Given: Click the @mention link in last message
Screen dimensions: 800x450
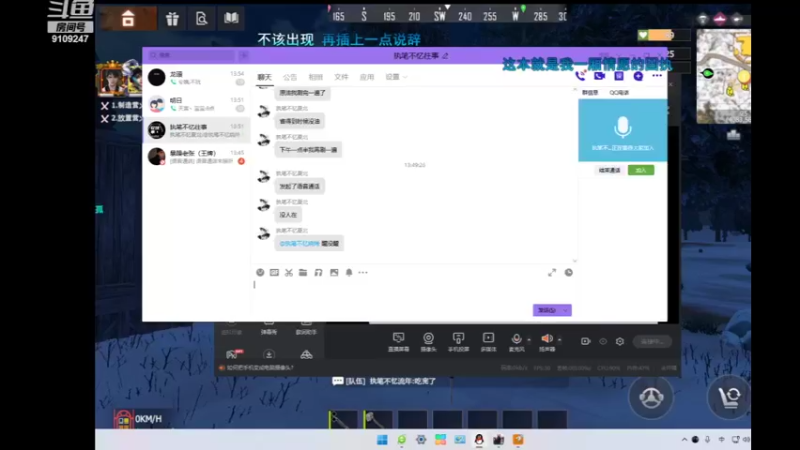Looking at the screenshot, I should click(x=299, y=244).
